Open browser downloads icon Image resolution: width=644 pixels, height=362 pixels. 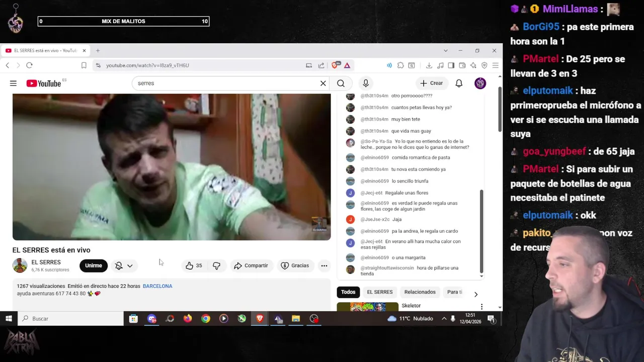[429, 65]
